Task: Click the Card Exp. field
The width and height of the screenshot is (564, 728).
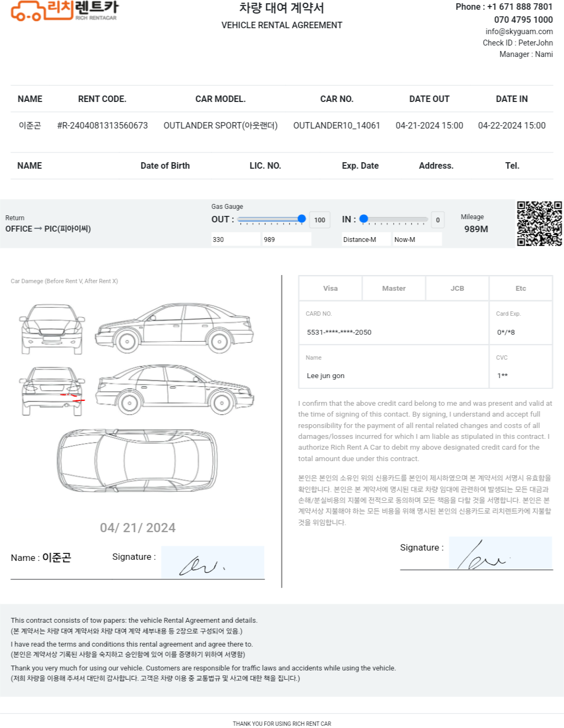Action: (521, 323)
